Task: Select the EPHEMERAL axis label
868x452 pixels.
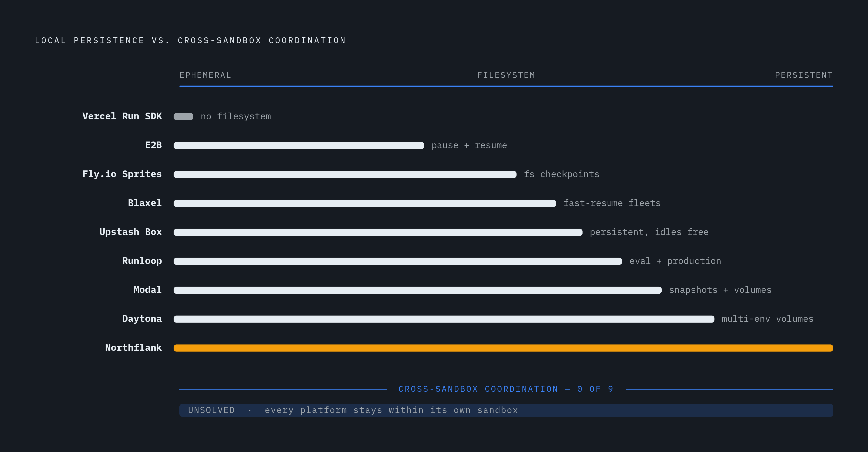Action: (205, 75)
